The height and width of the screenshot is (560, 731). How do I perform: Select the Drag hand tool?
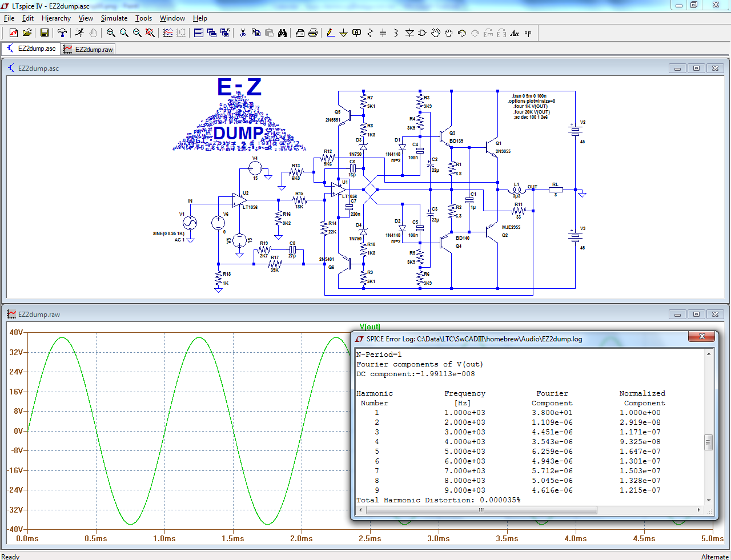click(x=449, y=33)
